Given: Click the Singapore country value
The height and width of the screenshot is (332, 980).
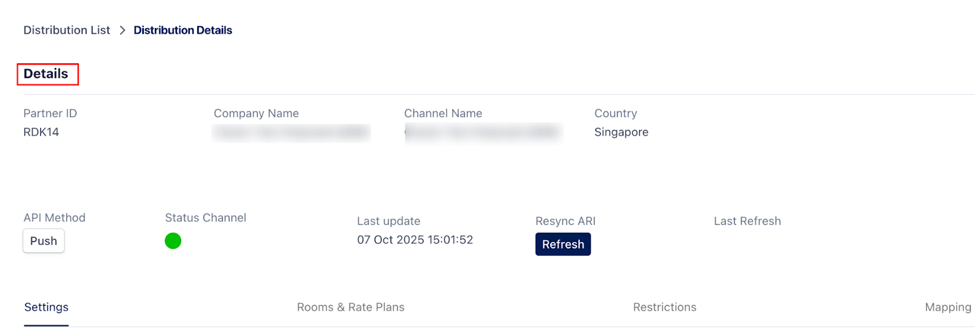Looking at the screenshot, I should coord(621,132).
